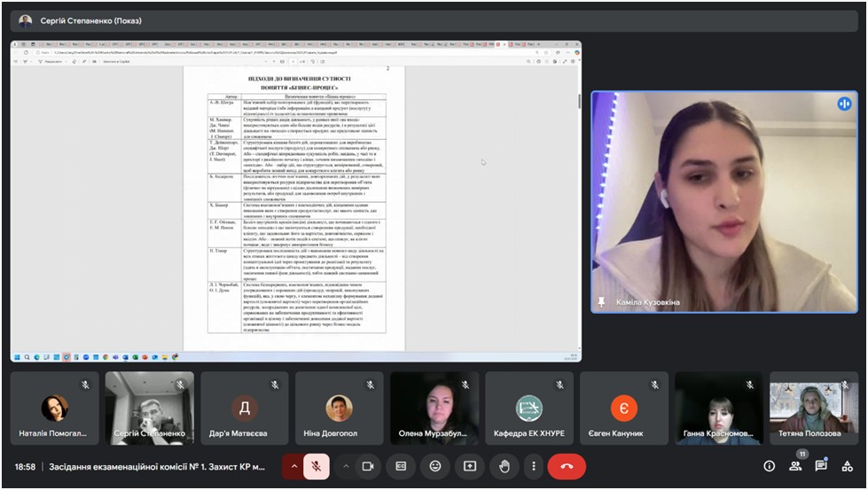
Task: Click the pin icon on Каміла Кузовкіна's tile
Action: [x=603, y=302]
